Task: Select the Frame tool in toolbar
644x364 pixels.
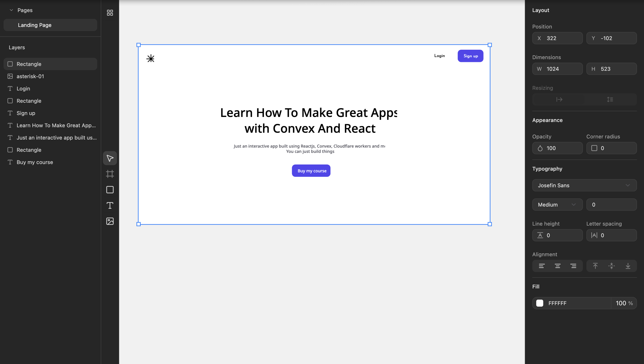Action: click(110, 174)
